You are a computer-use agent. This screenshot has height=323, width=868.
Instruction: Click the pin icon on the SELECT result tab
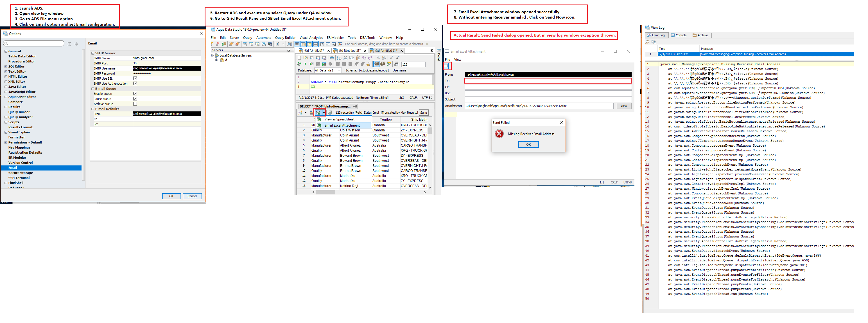[355, 107]
